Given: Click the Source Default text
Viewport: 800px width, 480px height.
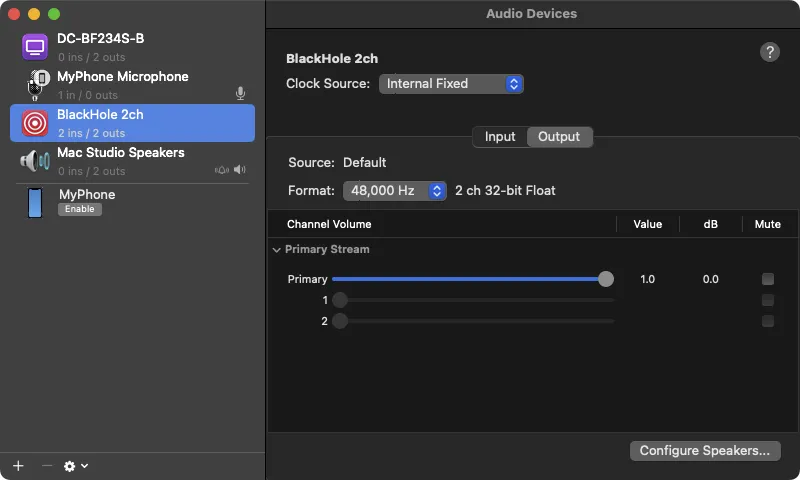Looking at the screenshot, I should 337,163.
